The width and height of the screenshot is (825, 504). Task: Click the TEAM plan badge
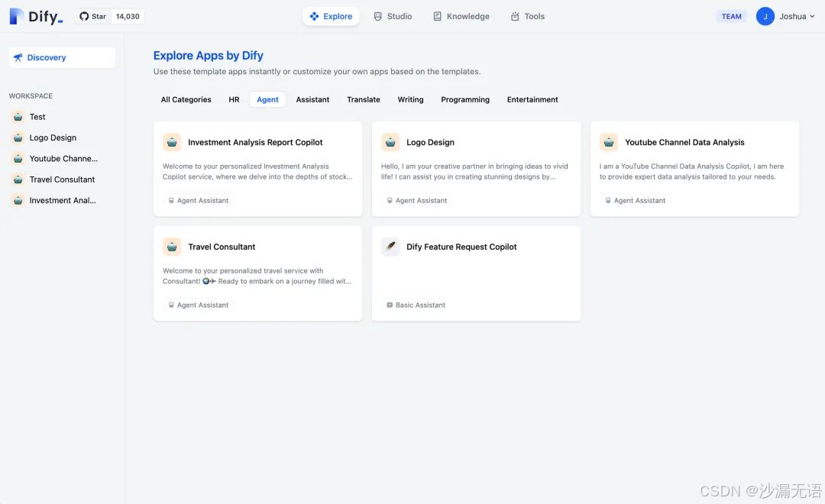(x=731, y=16)
